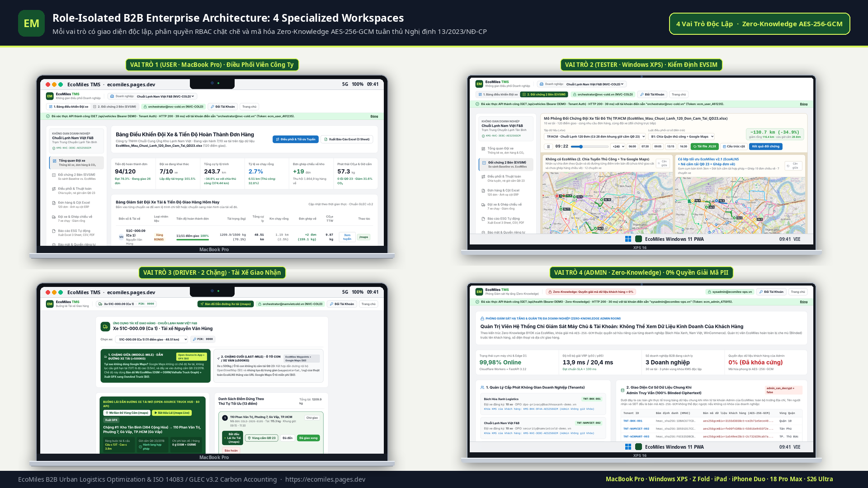Open EcoMiles PWA taskbar icon in Admin XPS
This screenshot has width=868, height=488.
(x=638, y=447)
